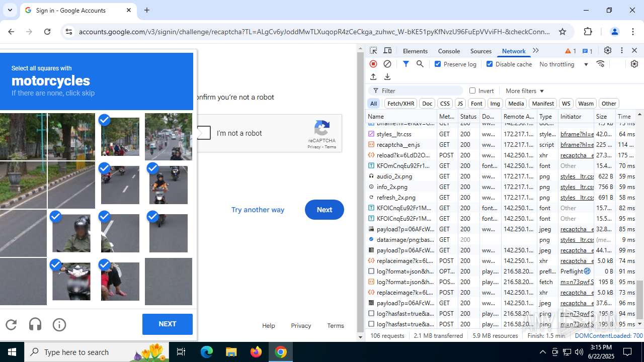Open the Help link in footer
Viewport: 644px width, 362px height.
(269, 326)
